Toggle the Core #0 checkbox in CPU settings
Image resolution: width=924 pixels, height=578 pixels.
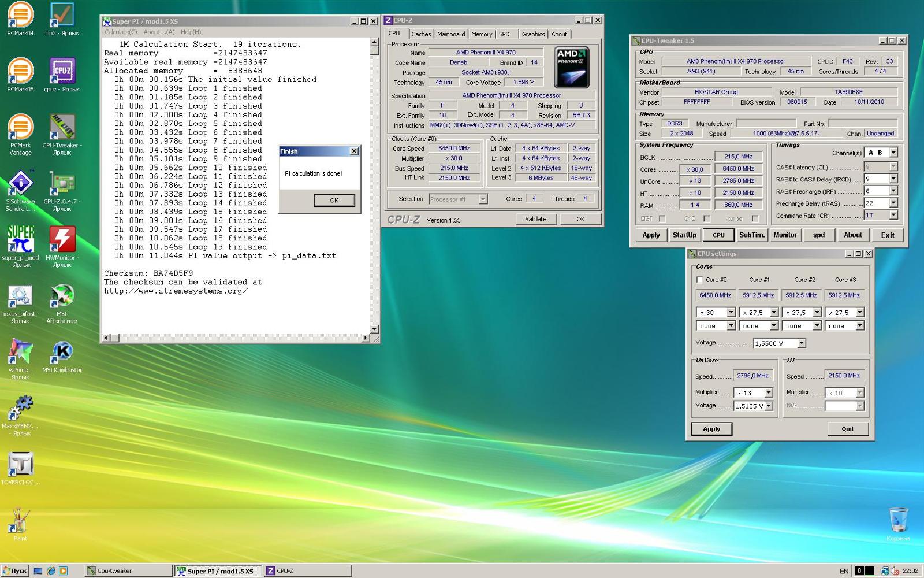[700, 280]
